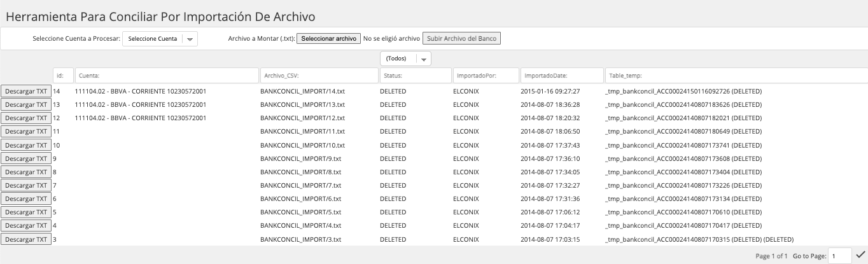Image resolution: width=868 pixels, height=264 pixels.
Task: Focus the ImportadoPor filter field
Action: [486, 76]
